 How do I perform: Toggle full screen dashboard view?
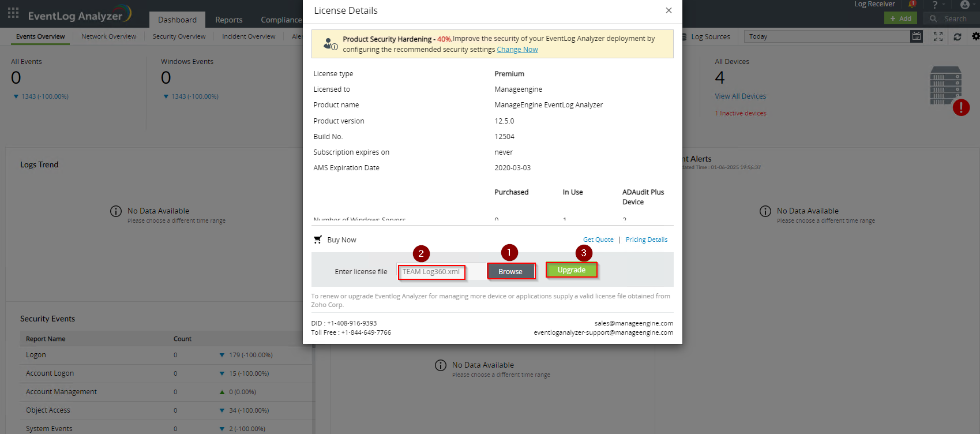click(x=938, y=36)
